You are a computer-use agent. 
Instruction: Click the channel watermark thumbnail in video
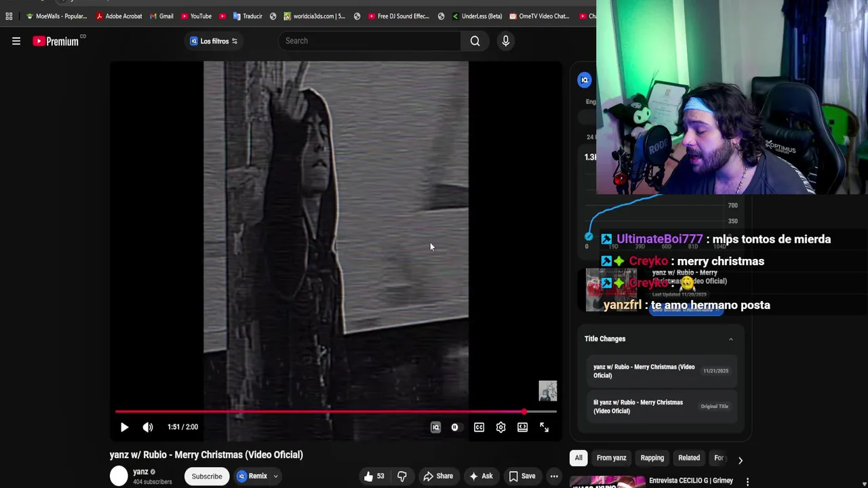(x=548, y=390)
